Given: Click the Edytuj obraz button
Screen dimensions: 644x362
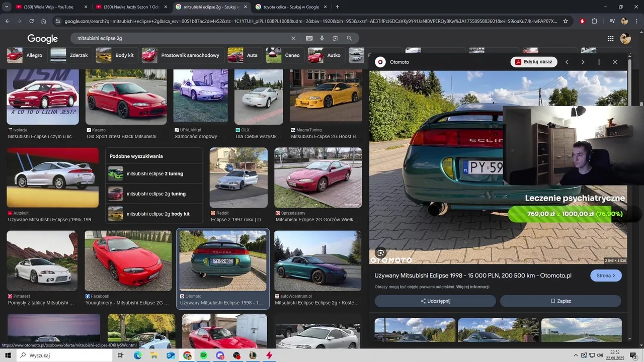Looking at the screenshot, I should click(x=534, y=62).
